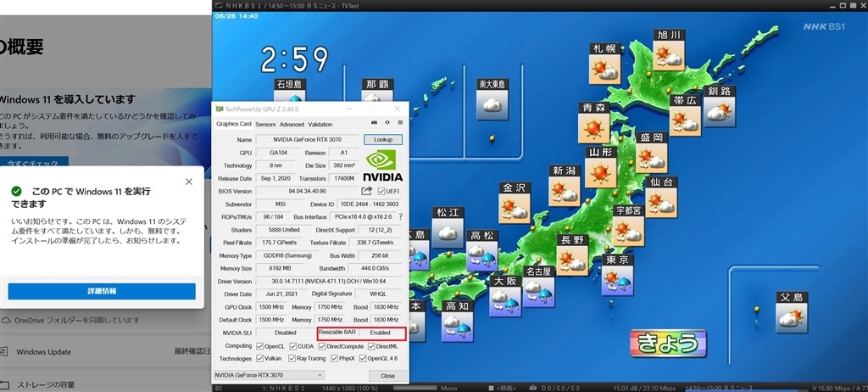Click the Transistors 17400M value
Viewport: 868px width, 392px height.
344,178
